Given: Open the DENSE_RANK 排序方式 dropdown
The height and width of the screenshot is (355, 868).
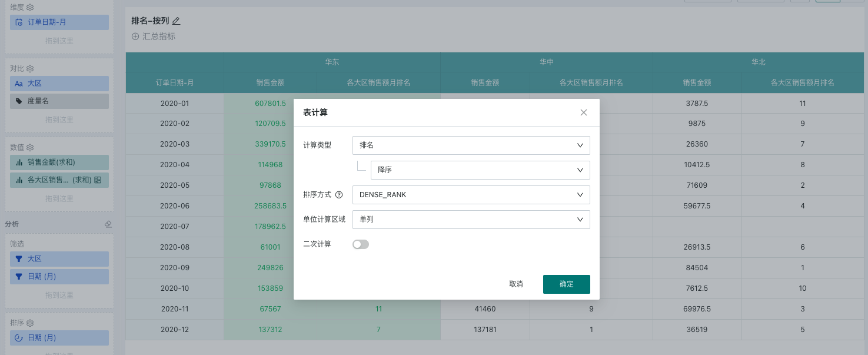Looking at the screenshot, I should [471, 195].
